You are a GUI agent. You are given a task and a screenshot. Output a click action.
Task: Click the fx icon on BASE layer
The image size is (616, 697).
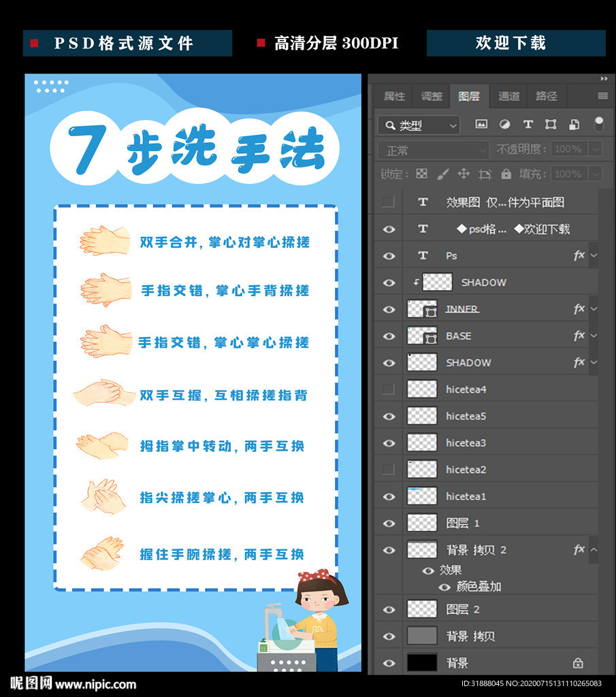(579, 336)
